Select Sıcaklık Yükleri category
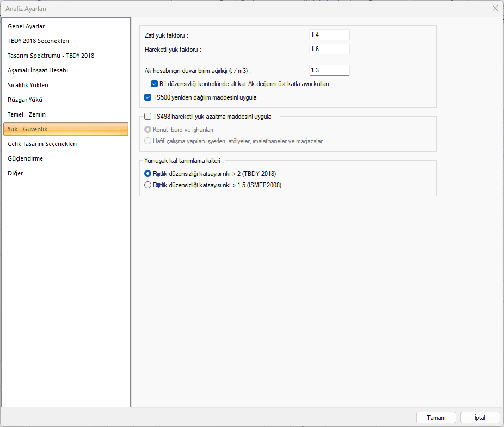This screenshot has height=427, width=504. click(65, 85)
